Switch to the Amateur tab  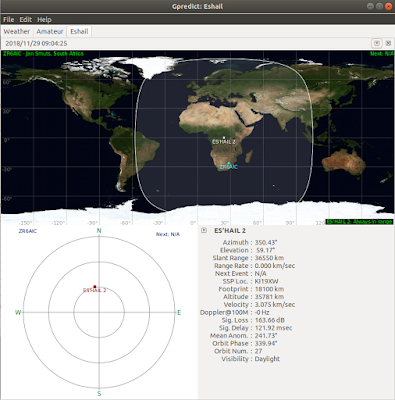(50, 31)
